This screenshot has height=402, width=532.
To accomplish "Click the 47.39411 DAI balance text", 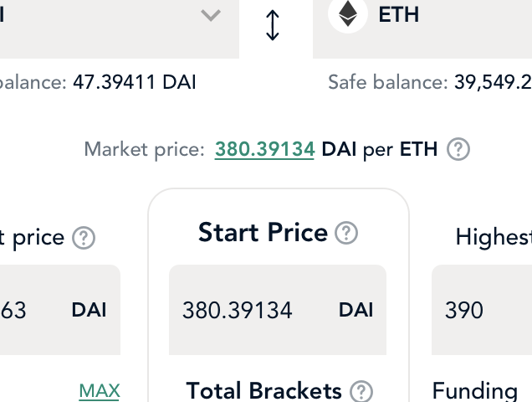I will pos(135,83).
